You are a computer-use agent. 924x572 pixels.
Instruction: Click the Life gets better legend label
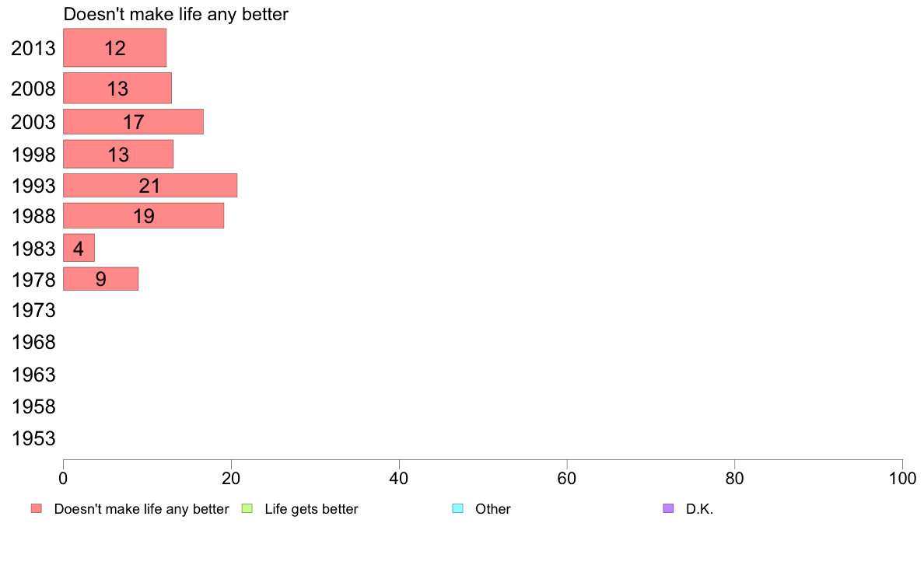tap(311, 509)
